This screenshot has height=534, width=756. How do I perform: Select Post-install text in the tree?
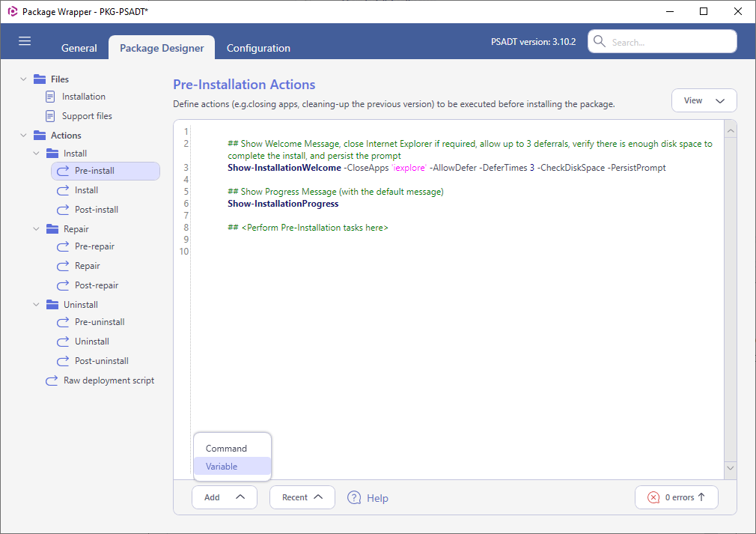tap(97, 210)
